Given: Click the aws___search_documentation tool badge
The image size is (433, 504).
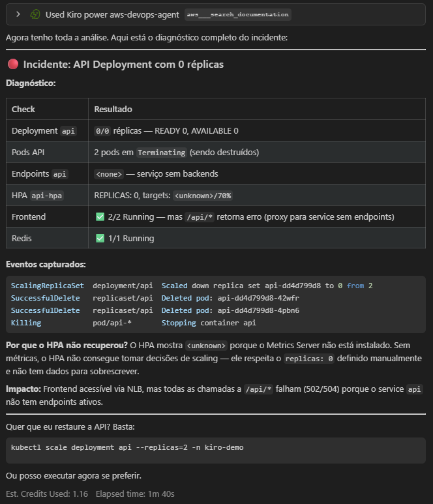Looking at the screenshot, I should click(237, 14).
